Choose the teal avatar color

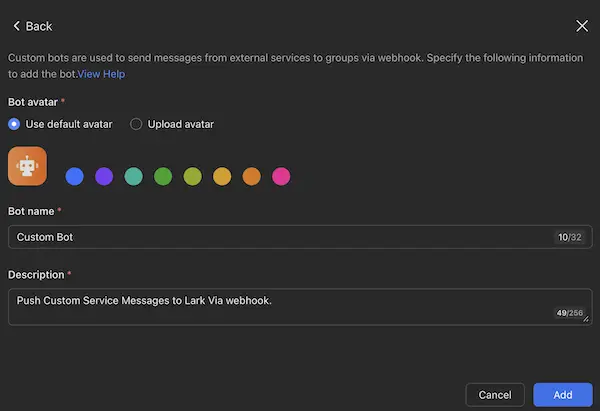(133, 177)
